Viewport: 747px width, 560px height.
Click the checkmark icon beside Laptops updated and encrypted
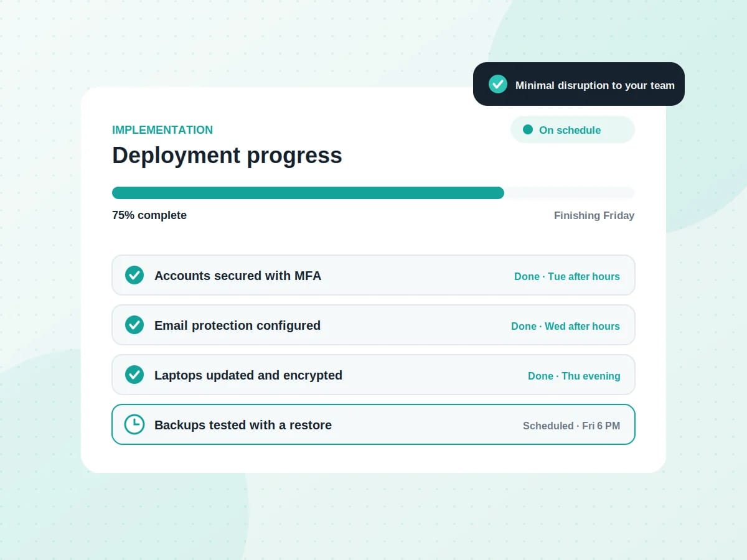point(134,375)
